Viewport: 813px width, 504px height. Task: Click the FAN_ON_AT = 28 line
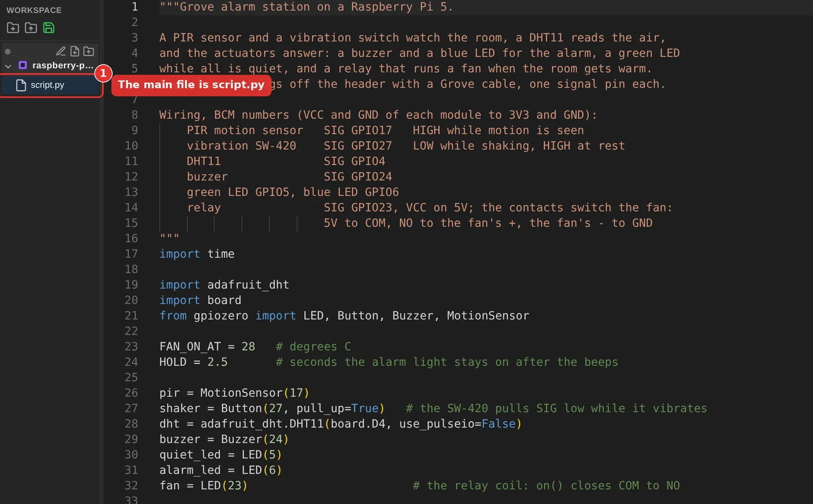[207, 346]
